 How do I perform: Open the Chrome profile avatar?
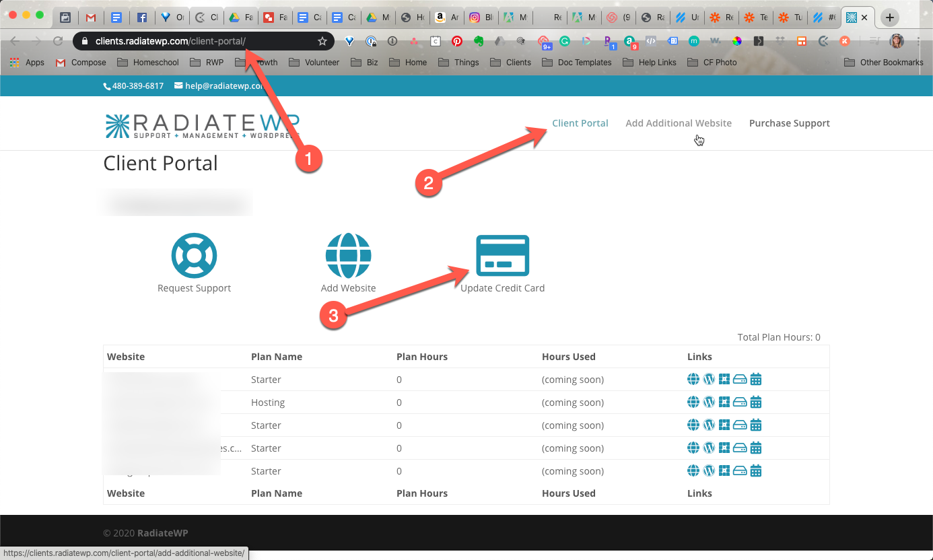pos(897,41)
